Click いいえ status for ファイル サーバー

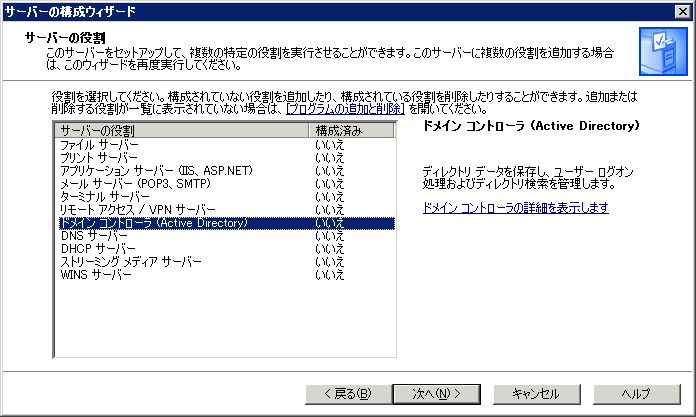point(329,145)
